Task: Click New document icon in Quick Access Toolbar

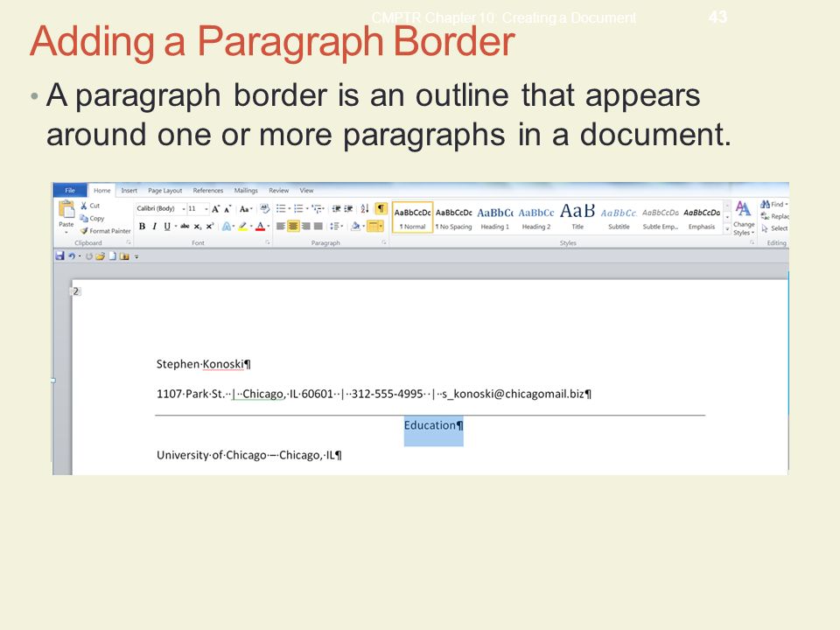Action: (x=112, y=256)
